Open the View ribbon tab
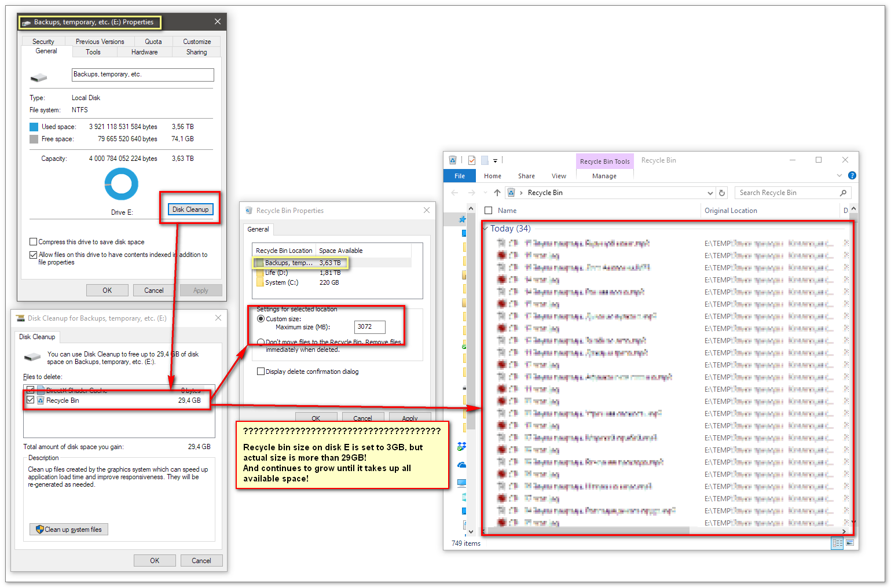Viewport: 891px width, 588px height. (x=559, y=176)
